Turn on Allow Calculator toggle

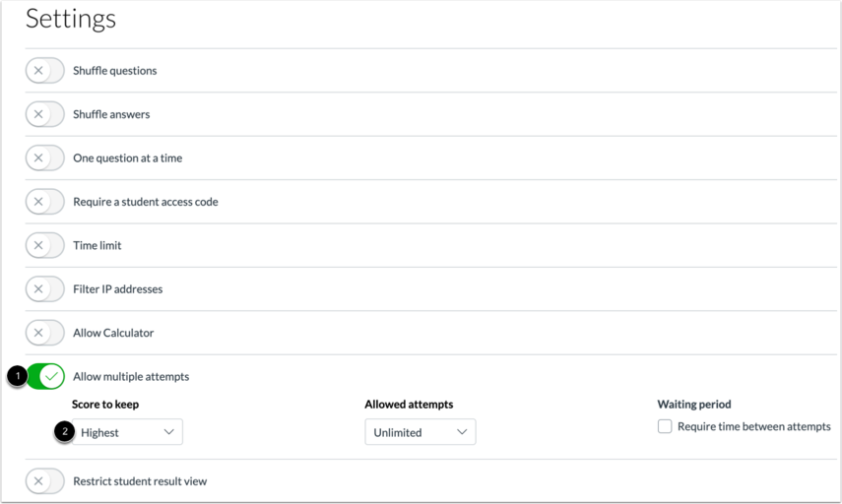(x=45, y=333)
